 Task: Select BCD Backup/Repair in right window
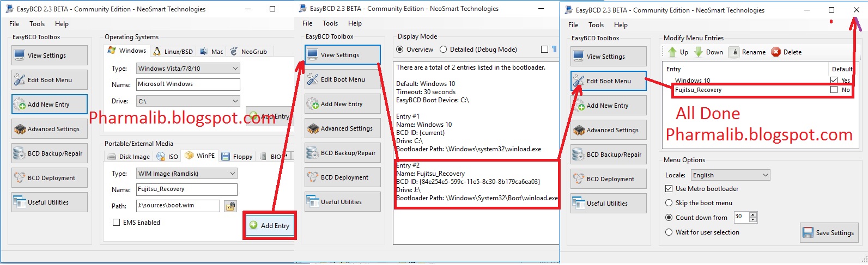click(x=609, y=155)
